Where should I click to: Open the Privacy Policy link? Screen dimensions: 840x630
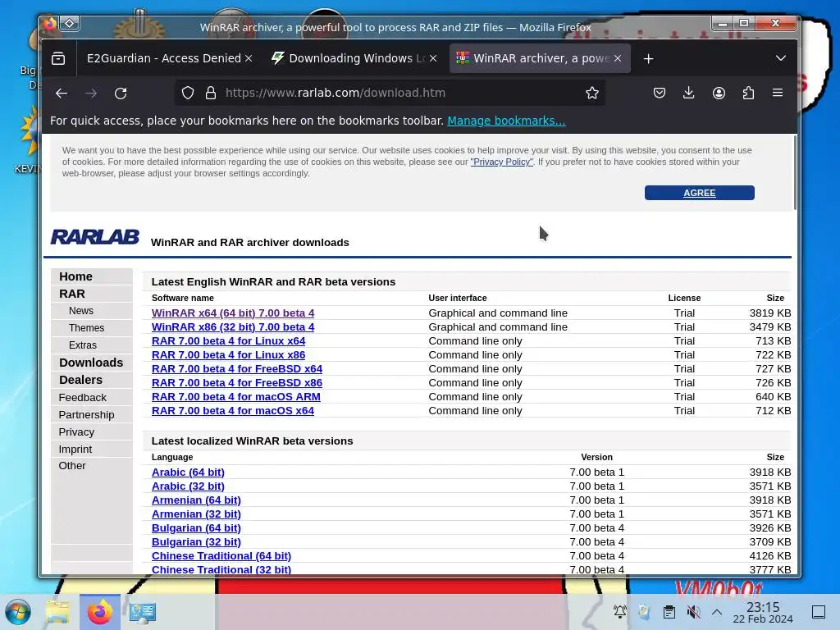click(x=501, y=162)
